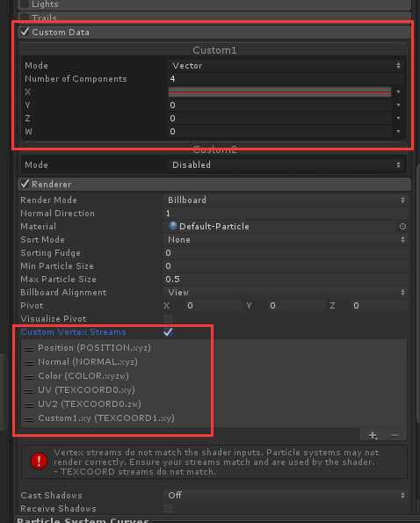The width and height of the screenshot is (420, 523).
Task: Enable Visualize Pivot checkbox
Action: click(x=169, y=319)
